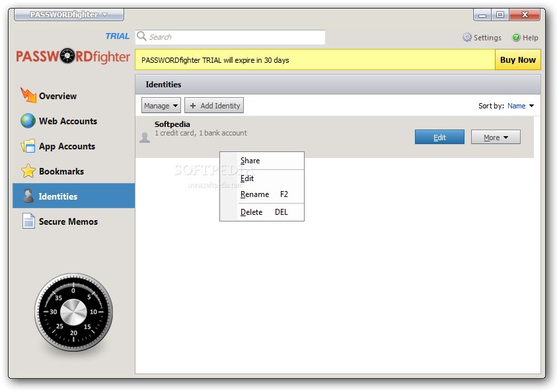Click the TRIAL label
This screenshot has height=392, width=559.
click(x=118, y=36)
